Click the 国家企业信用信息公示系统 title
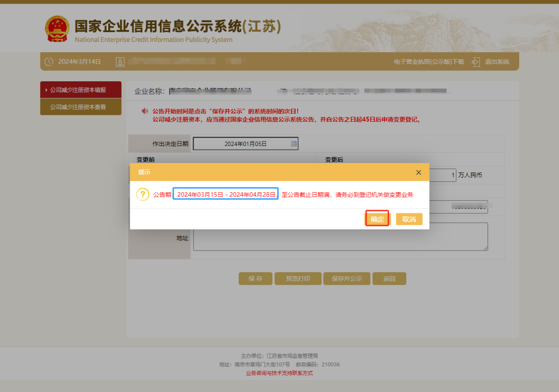The width and height of the screenshot is (559, 392). click(178, 26)
